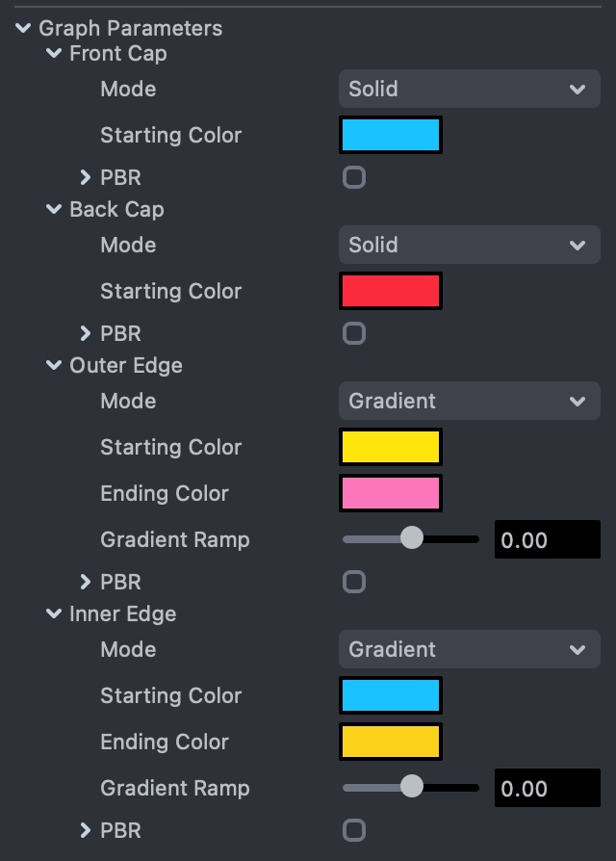The height and width of the screenshot is (861, 616).
Task: Collapse the Inner Edge group
Action: (54, 614)
